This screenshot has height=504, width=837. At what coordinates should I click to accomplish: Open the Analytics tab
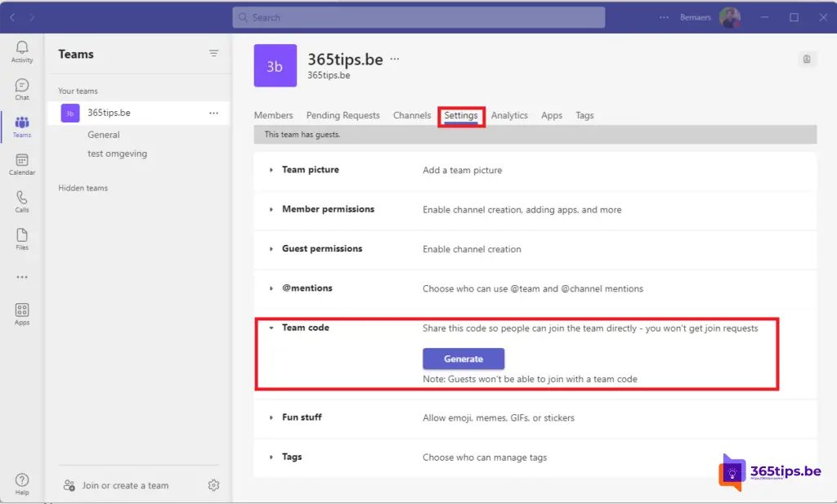click(x=509, y=115)
